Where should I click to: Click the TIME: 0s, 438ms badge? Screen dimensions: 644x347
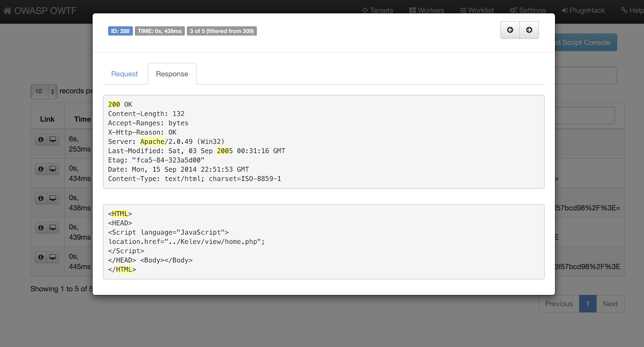point(160,31)
